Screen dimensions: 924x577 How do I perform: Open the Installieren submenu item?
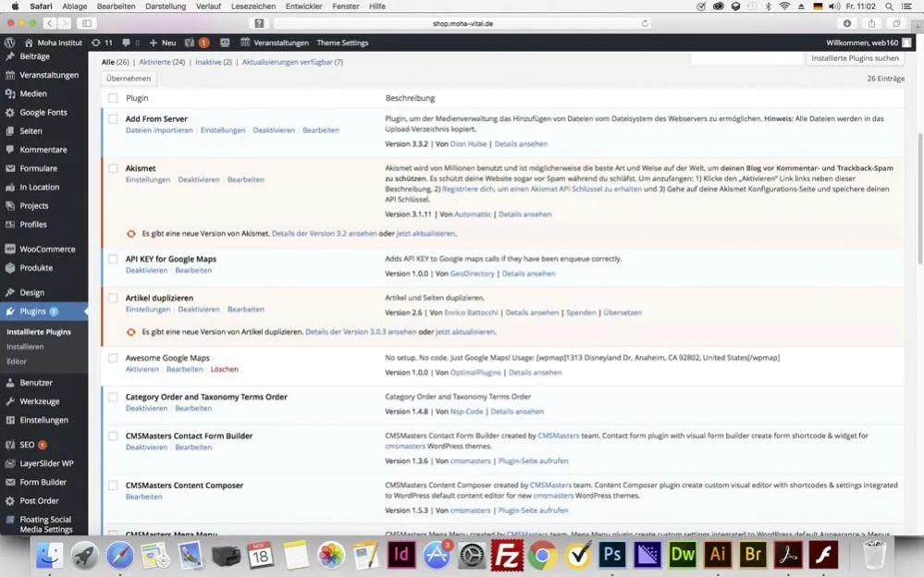point(25,347)
